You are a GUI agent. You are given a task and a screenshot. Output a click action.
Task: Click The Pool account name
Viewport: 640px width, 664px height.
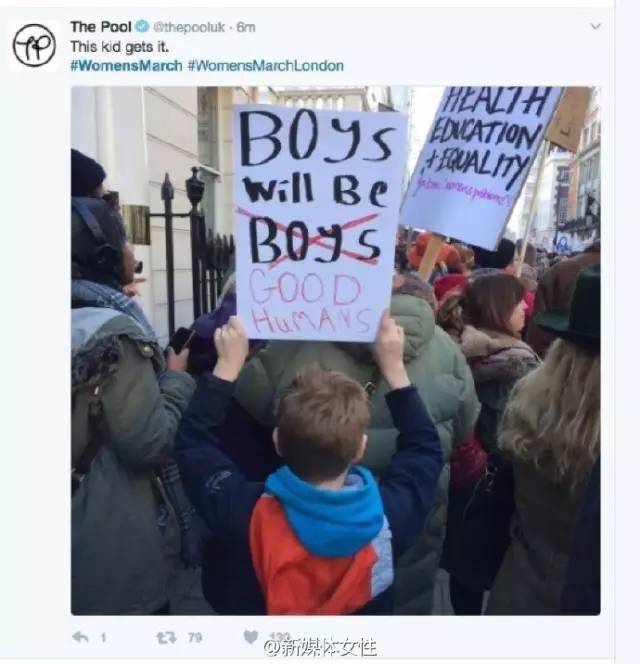(x=101, y=27)
